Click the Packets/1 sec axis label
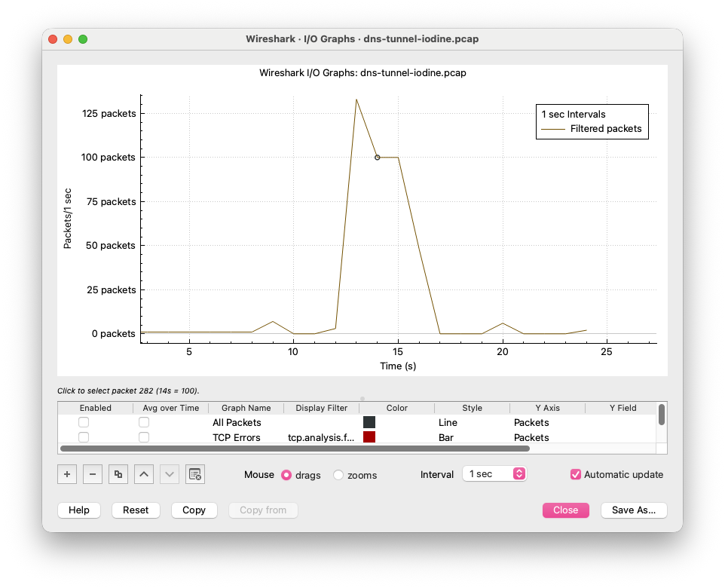The height and width of the screenshot is (588, 725). click(68, 219)
